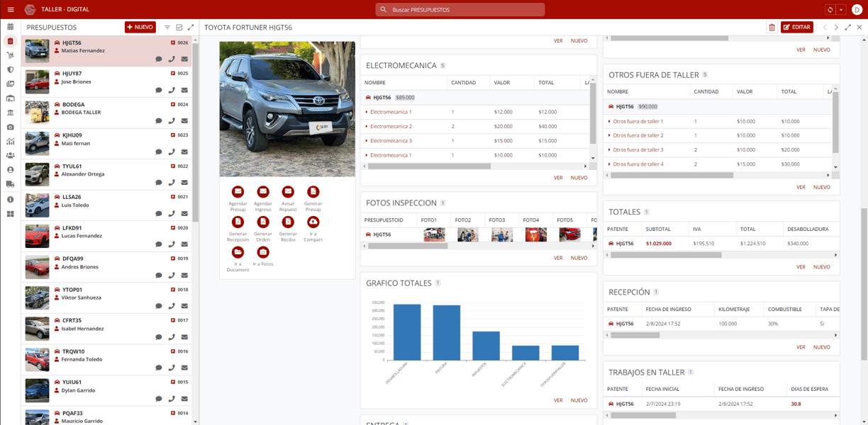868x425 pixels.
Task: Expand the Electromecanica 3 row
Action: coord(367,141)
